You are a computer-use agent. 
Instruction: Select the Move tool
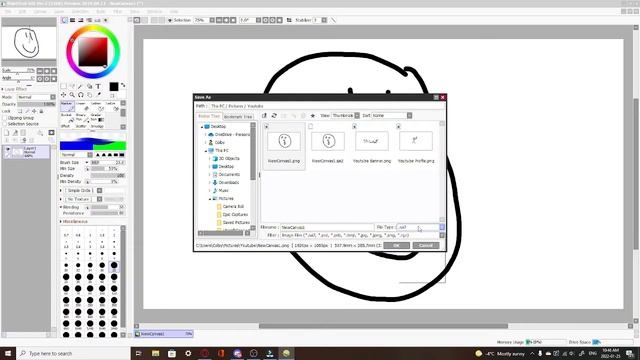tap(64, 95)
